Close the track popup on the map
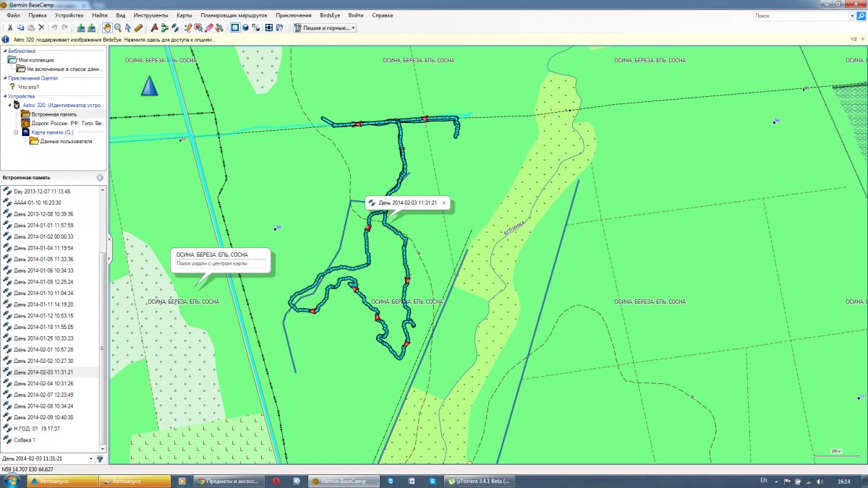868x488 pixels. [444, 203]
